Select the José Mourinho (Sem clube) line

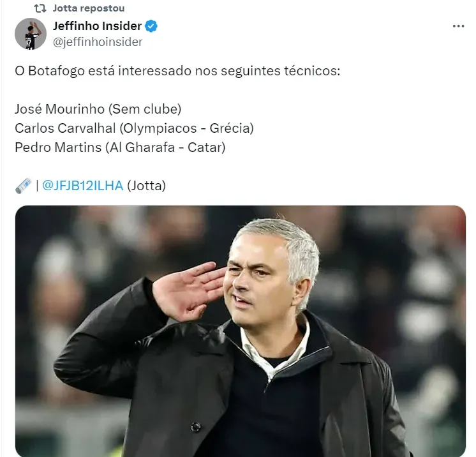coord(98,109)
